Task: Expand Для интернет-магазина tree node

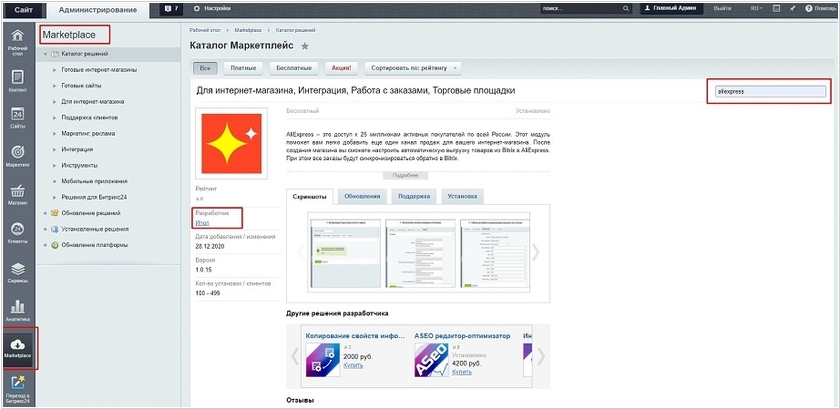Action: 54,101
